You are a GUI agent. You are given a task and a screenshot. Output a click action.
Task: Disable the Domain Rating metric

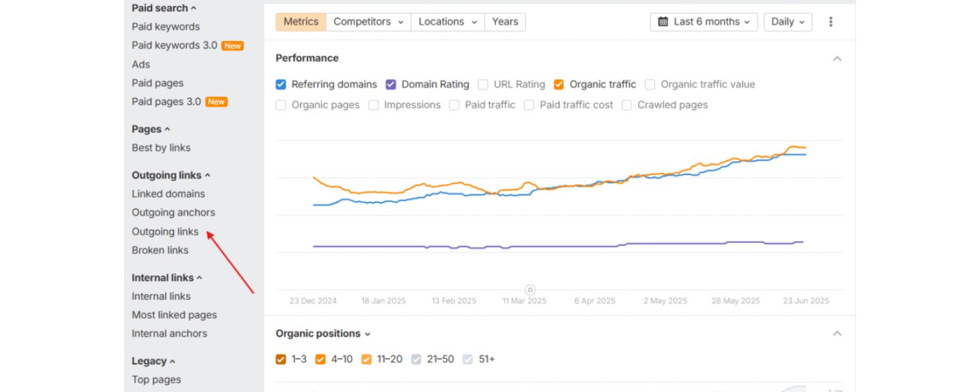coord(390,84)
